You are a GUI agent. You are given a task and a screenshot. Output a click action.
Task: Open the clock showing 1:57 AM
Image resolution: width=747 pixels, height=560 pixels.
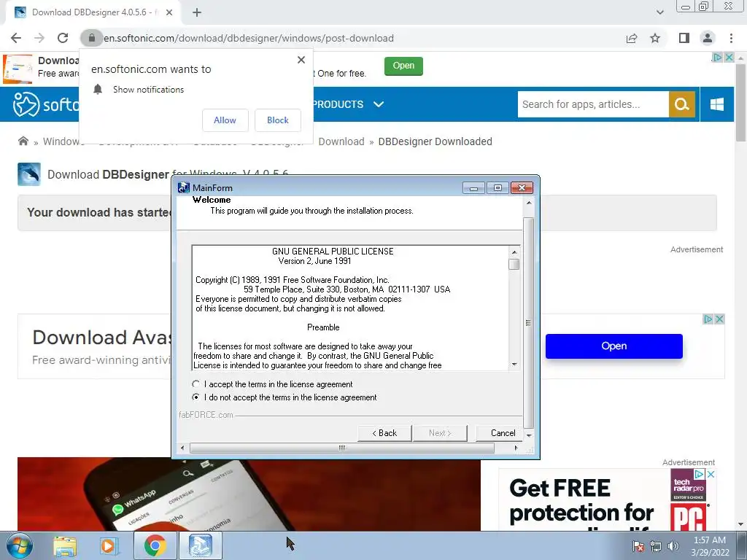(710, 546)
